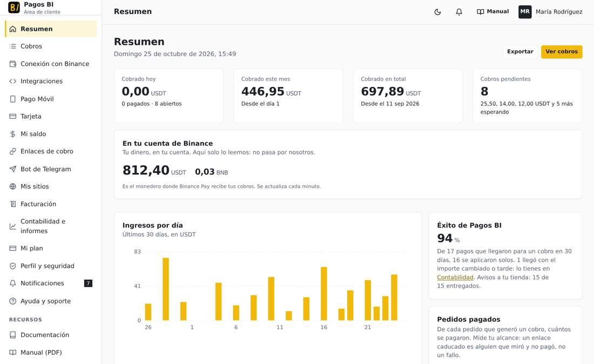Click the Pagos BI logo icon
The height and width of the screenshot is (364, 594).
coord(14,7)
